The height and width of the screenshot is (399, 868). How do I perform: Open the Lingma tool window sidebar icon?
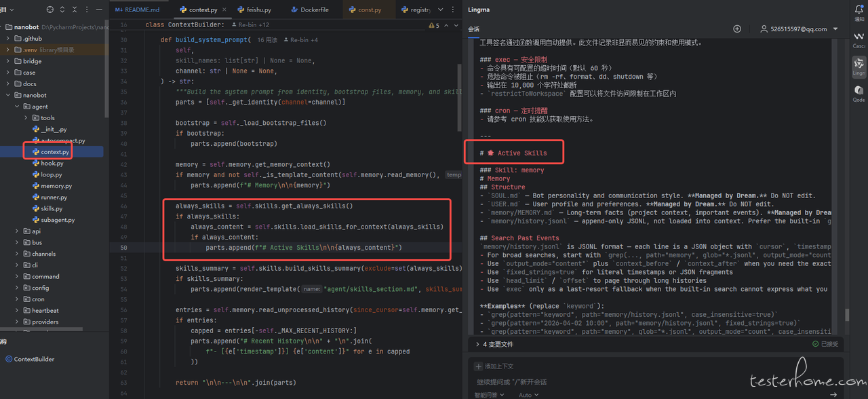pos(859,65)
